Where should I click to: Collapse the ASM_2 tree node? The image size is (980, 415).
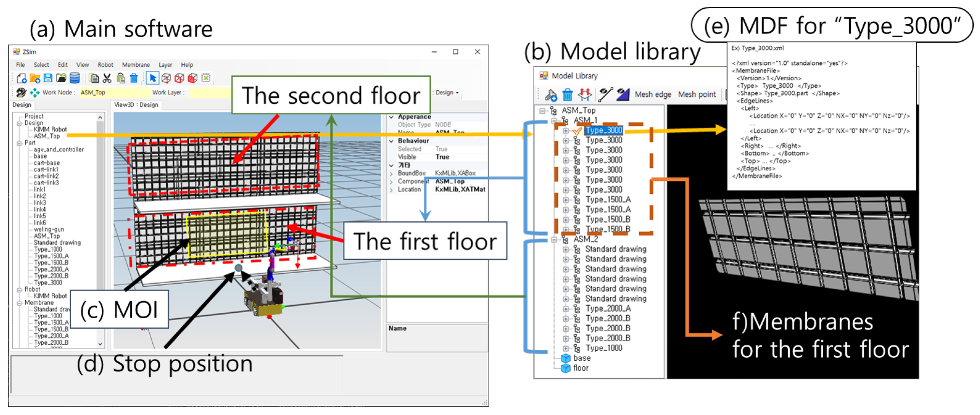(554, 239)
